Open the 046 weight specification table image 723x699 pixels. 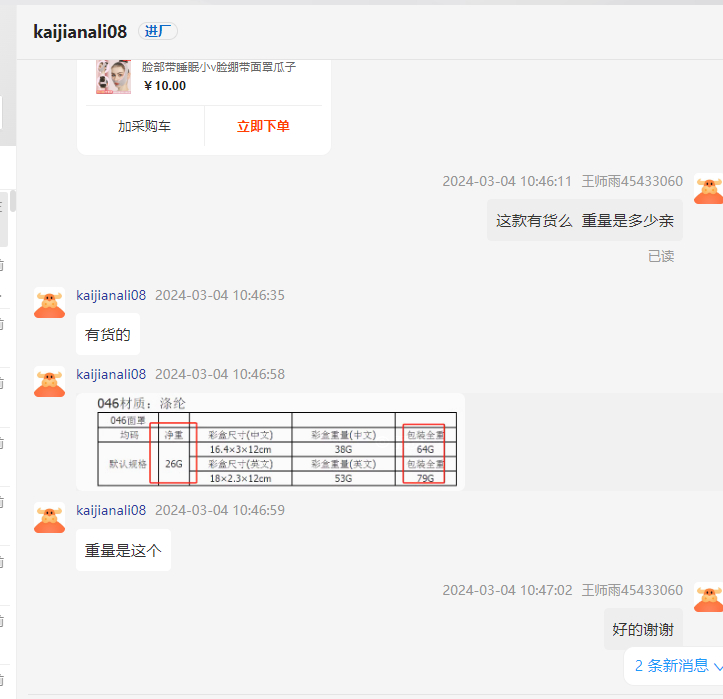(276, 442)
